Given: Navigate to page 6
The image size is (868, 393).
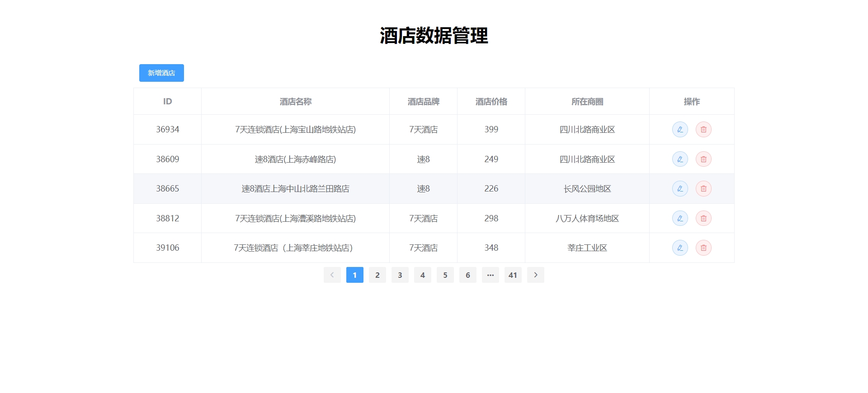Looking at the screenshot, I should (x=468, y=275).
